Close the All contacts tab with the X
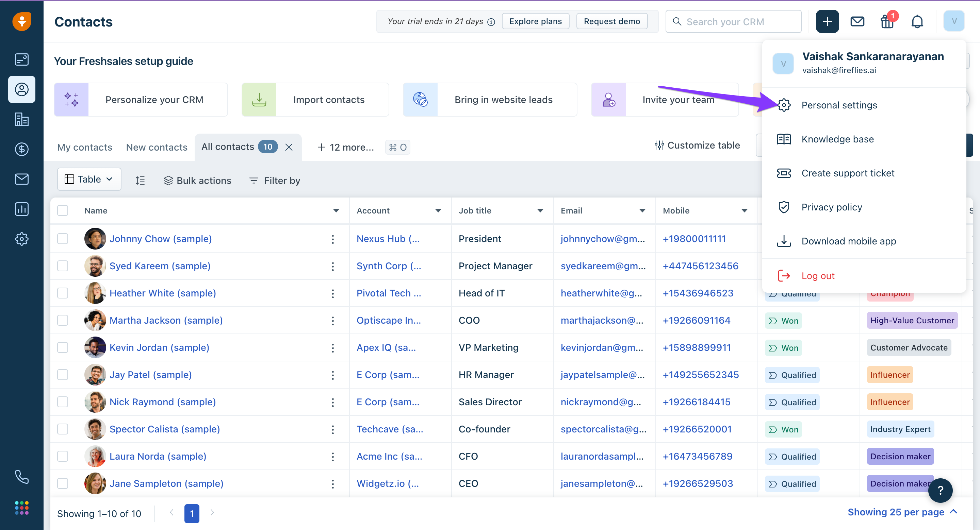The width and height of the screenshot is (980, 530). 289,147
